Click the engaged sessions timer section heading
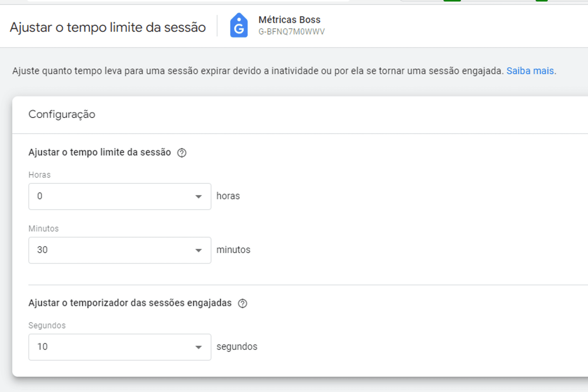The image size is (588, 392). click(x=130, y=303)
